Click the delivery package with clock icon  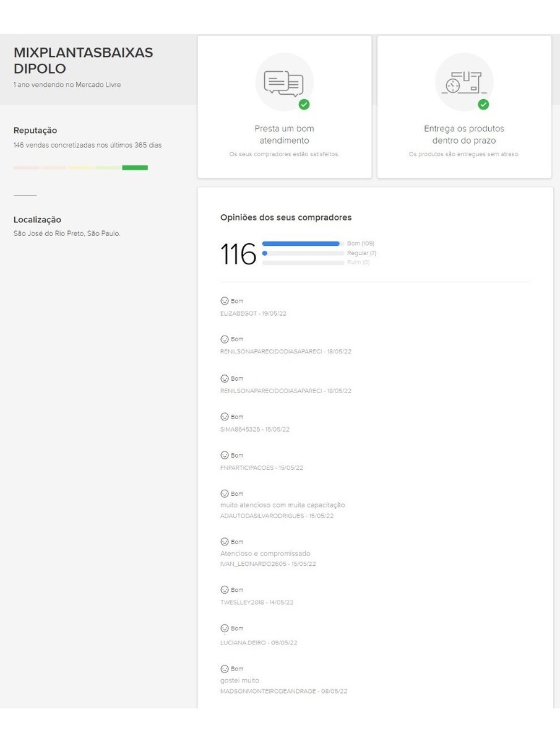[x=463, y=83]
